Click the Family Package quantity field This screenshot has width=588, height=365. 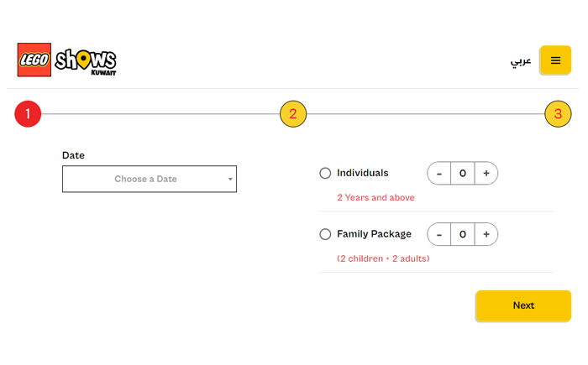coord(463,234)
